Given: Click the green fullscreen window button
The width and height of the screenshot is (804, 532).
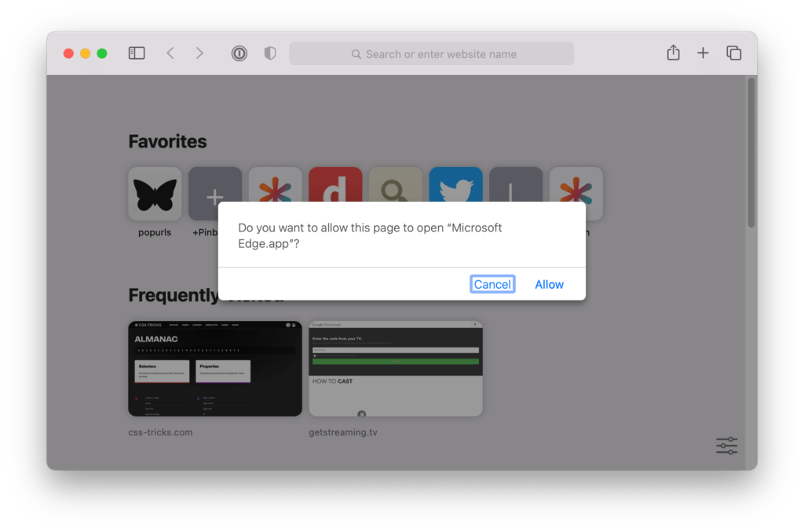Looking at the screenshot, I should 102,53.
